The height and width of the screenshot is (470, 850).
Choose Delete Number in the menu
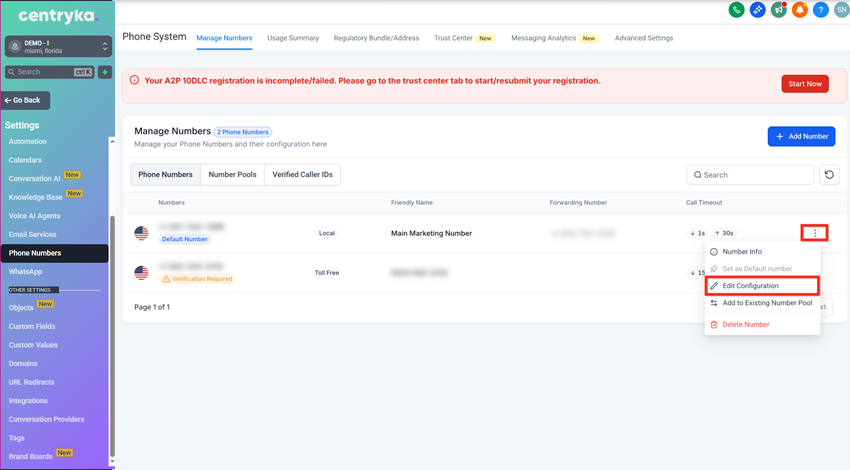tap(745, 324)
